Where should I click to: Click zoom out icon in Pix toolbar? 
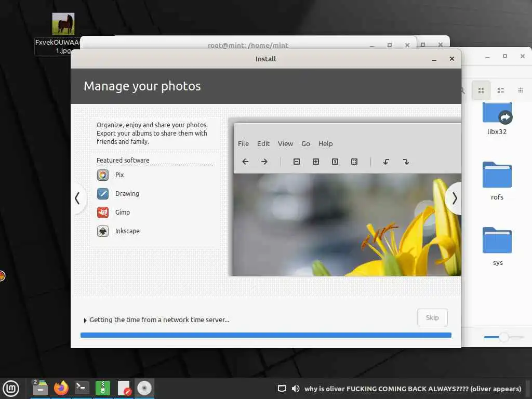point(297,162)
